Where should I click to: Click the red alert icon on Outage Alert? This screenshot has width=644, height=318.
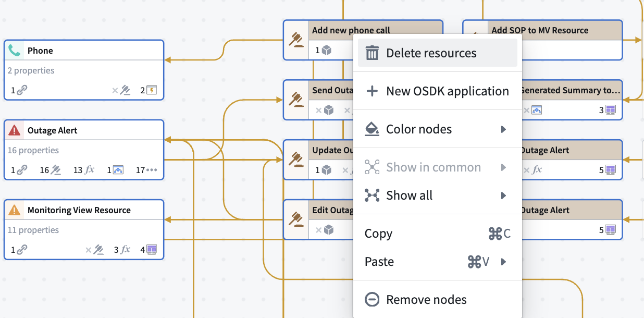pyautogui.click(x=14, y=130)
